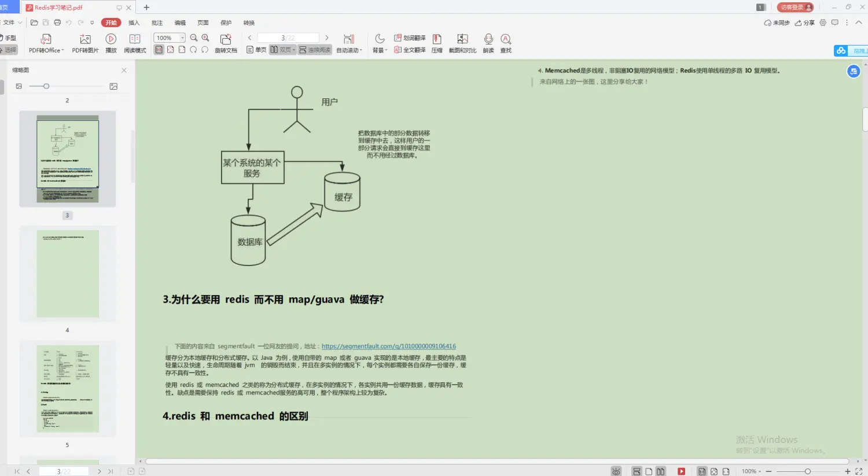Image resolution: width=868 pixels, height=476 pixels.
Task: Enable 双页 two-page view mode
Action: coord(281,50)
